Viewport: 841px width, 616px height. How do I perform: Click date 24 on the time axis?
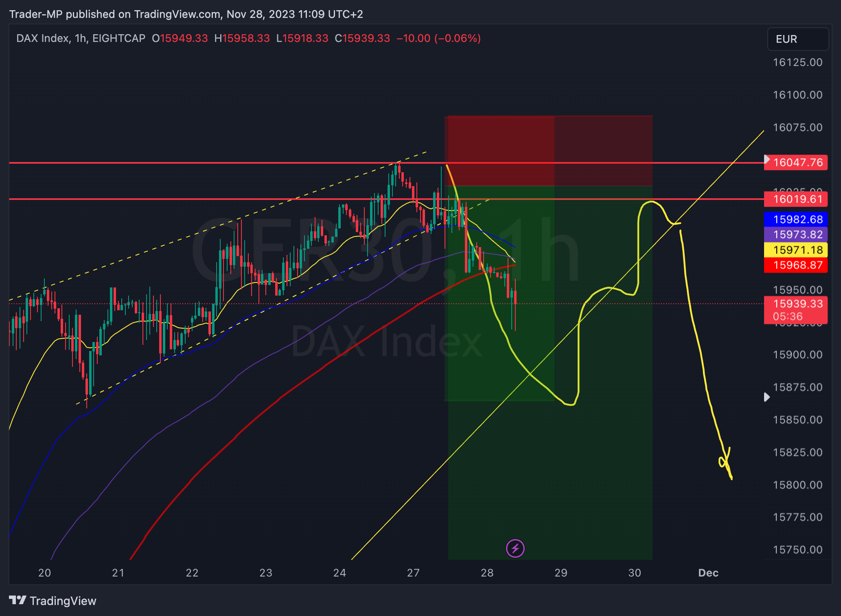[x=339, y=573]
